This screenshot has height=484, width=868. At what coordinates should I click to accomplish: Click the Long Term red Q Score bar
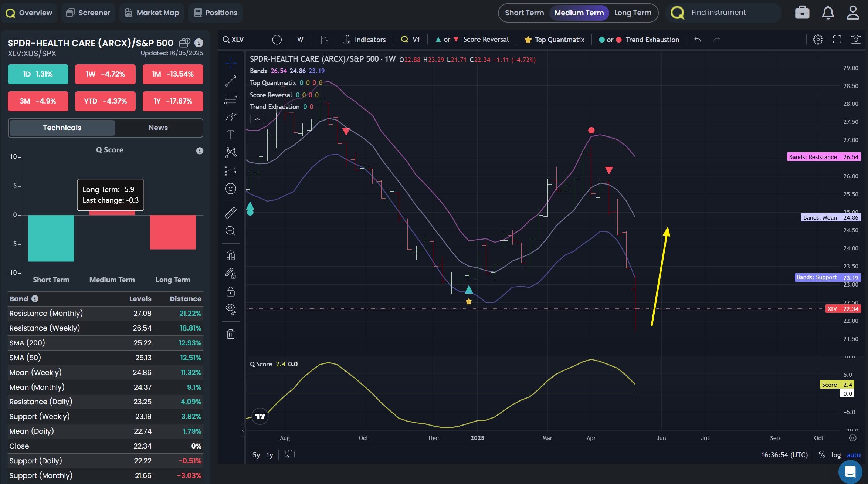point(173,232)
